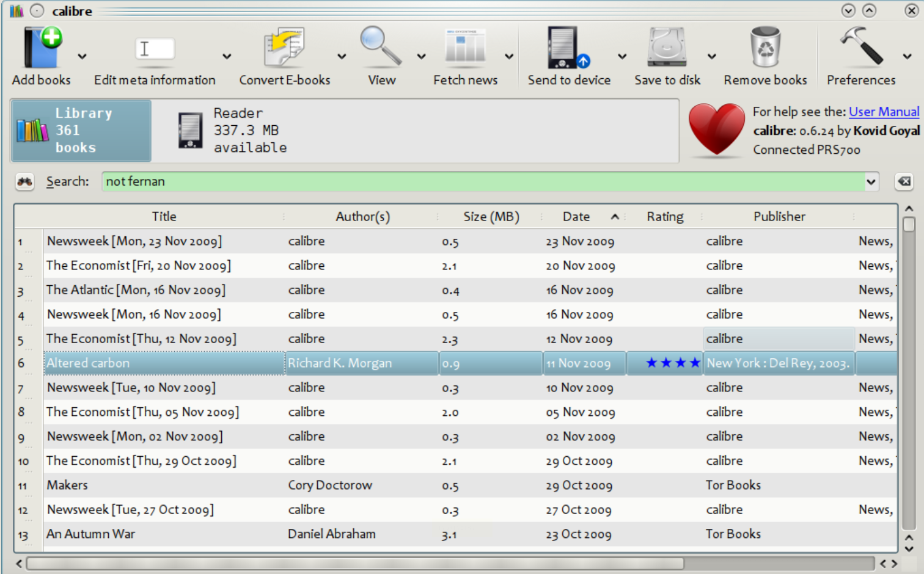The width and height of the screenshot is (924, 574).
Task: Open the search history dropdown
Action: 871,181
